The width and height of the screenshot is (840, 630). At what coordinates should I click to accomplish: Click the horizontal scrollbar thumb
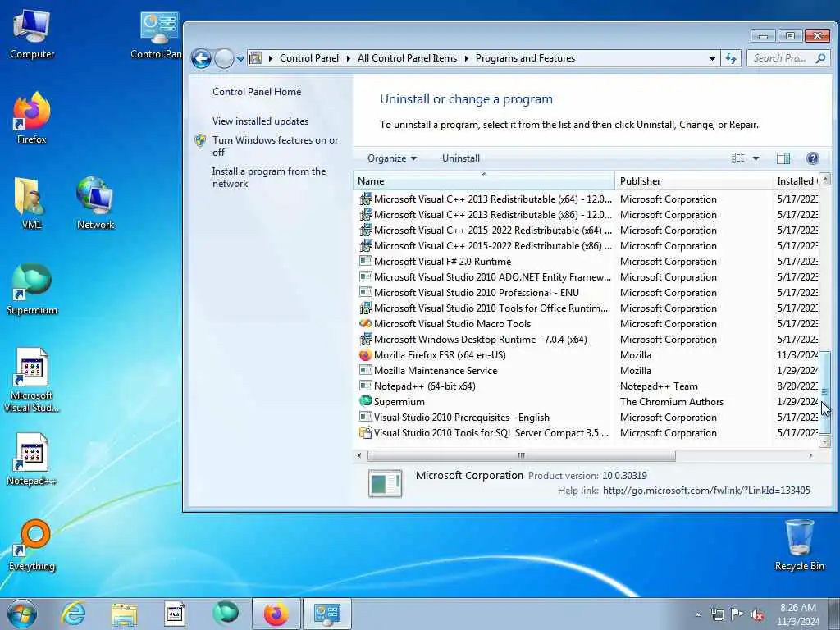pos(521,455)
